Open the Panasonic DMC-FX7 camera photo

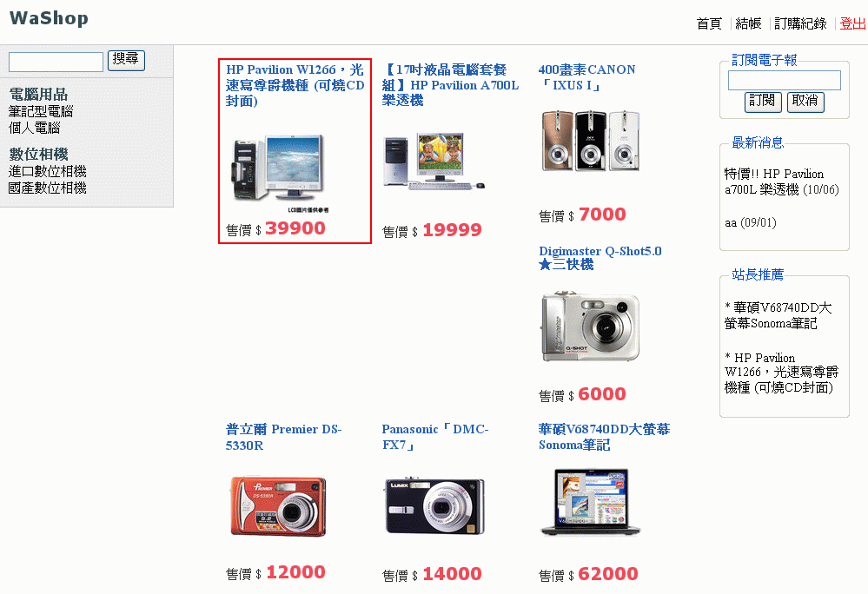coord(434,506)
